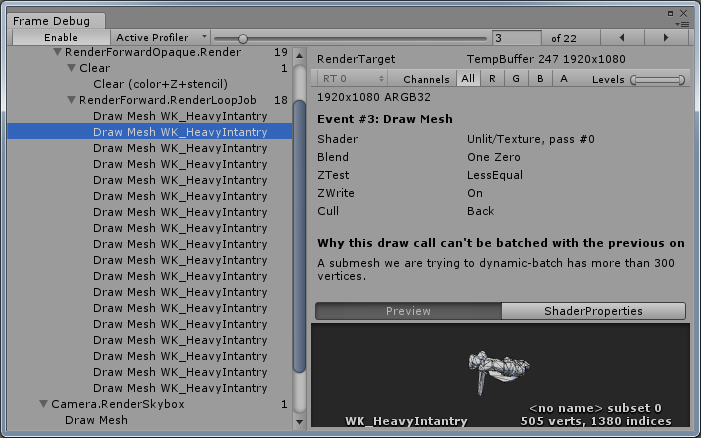Open the Active Profiler dropdown

click(160, 37)
